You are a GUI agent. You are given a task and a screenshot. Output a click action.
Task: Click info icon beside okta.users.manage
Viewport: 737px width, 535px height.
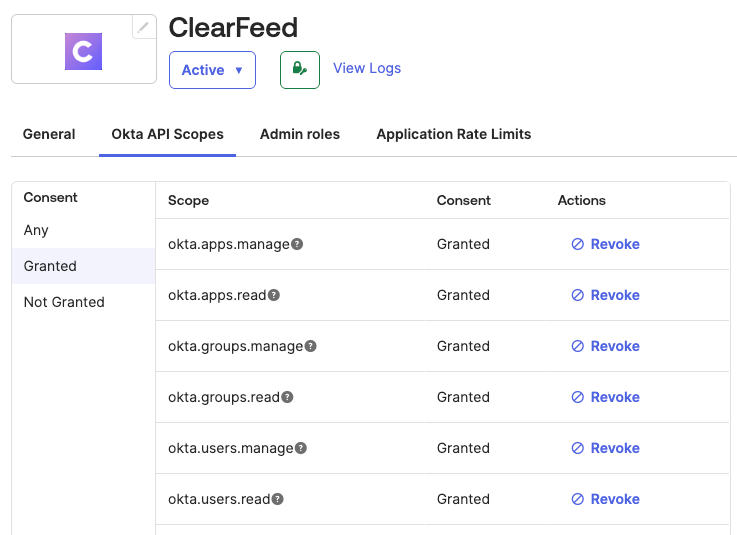pyautogui.click(x=301, y=448)
